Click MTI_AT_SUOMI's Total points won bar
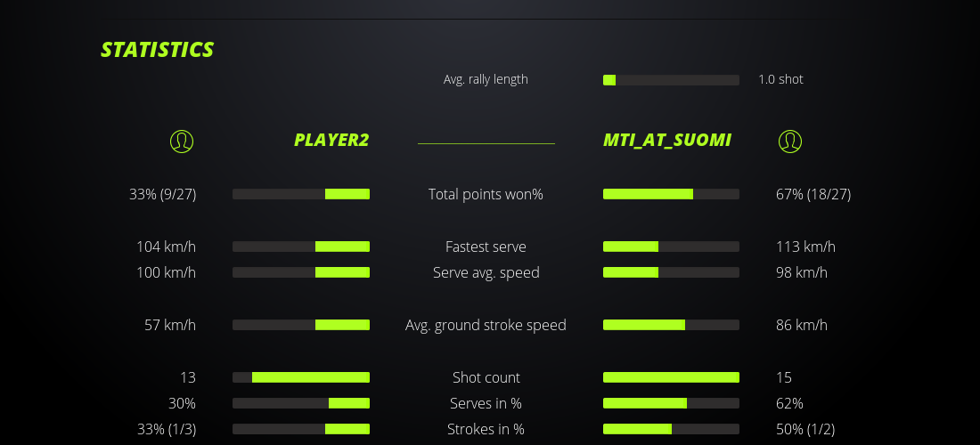 coord(671,194)
